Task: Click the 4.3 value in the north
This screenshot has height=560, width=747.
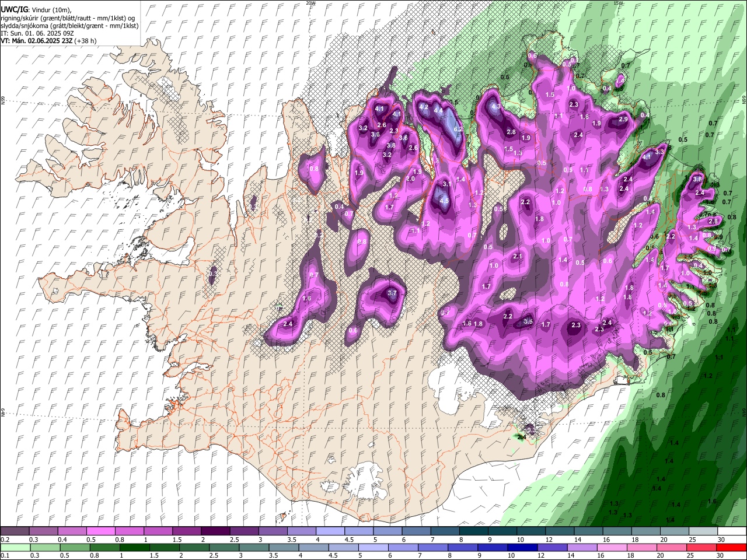Action: tap(497, 107)
